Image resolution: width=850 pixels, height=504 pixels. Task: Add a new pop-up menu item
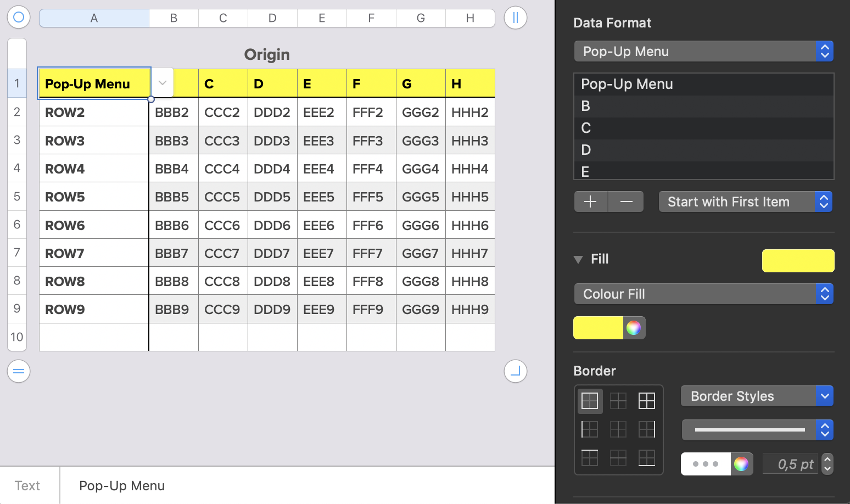(590, 201)
